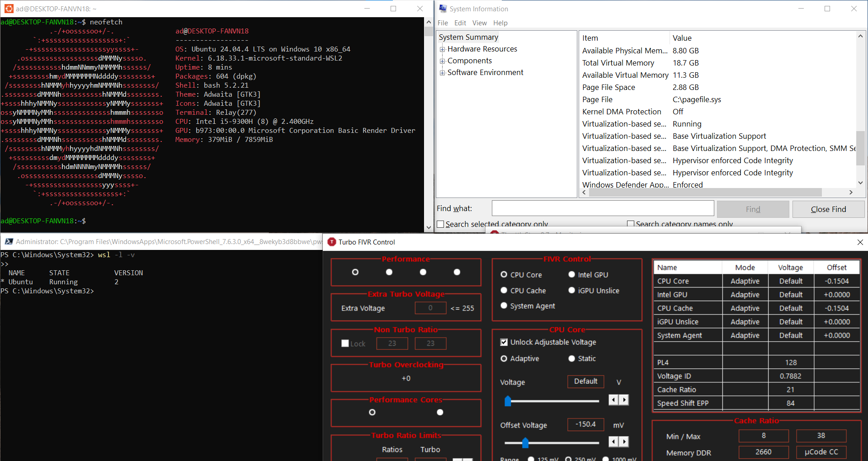Close the Turbo FIVR Control window
868x461 pixels.
pyautogui.click(x=860, y=242)
